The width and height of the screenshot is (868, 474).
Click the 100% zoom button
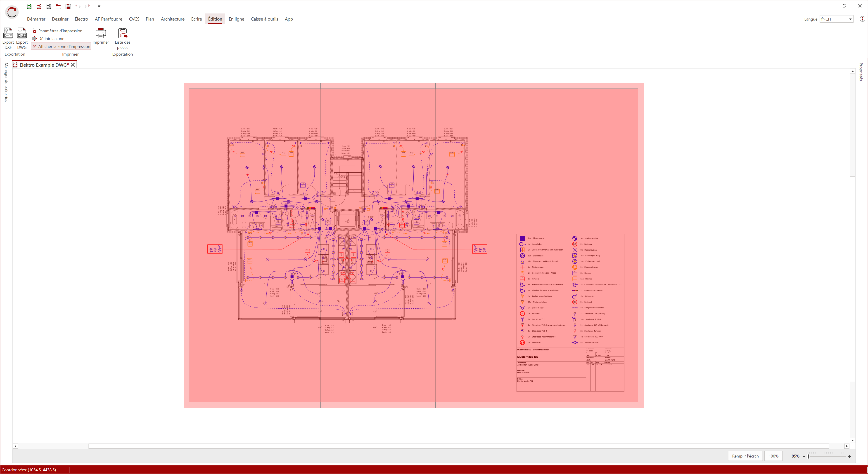tap(773, 456)
